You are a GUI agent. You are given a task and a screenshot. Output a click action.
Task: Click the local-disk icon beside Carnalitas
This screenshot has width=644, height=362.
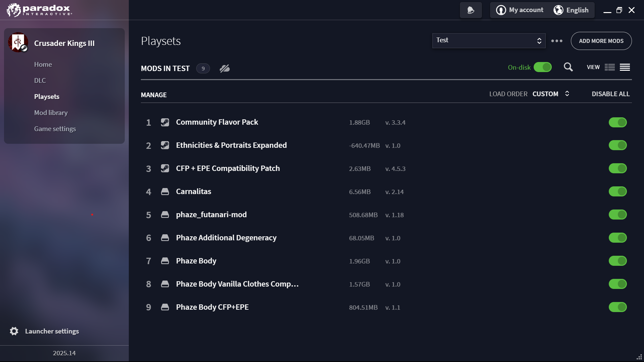pyautogui.click(x=165, y=191)
